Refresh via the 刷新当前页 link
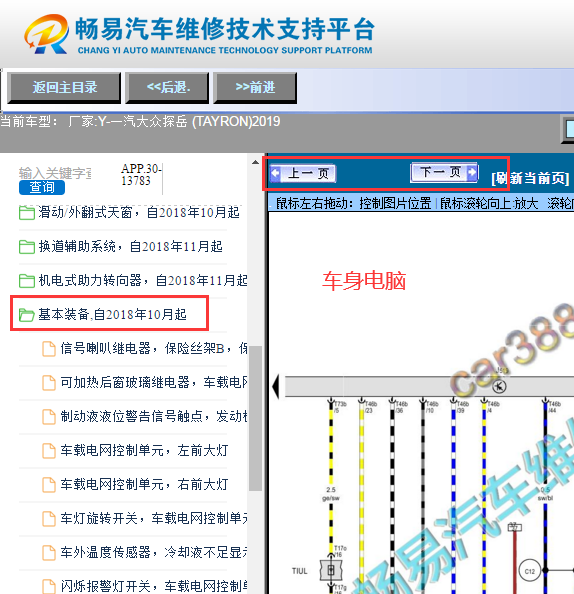The image size is (574, 594). [x=530, y=178]
